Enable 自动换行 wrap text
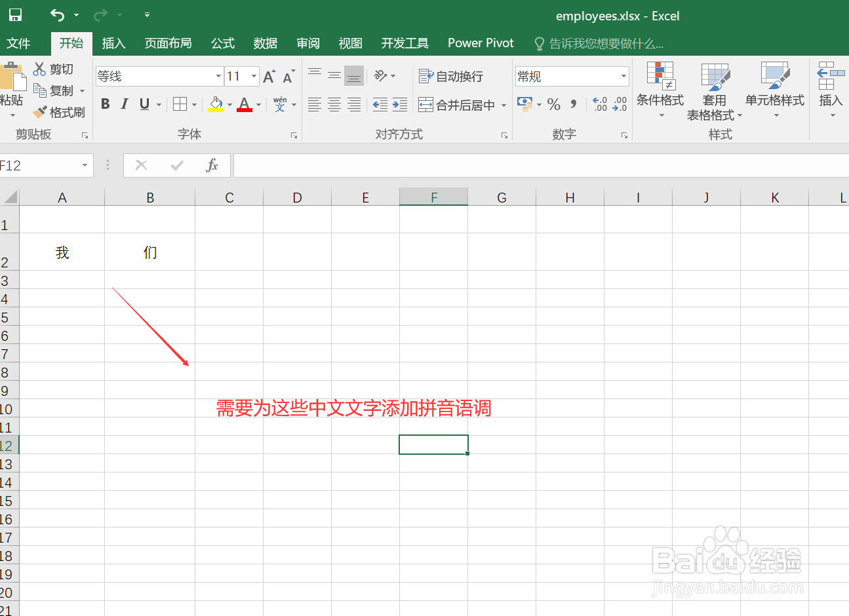This screenshot has width=849, height=616. click(451, 76)
